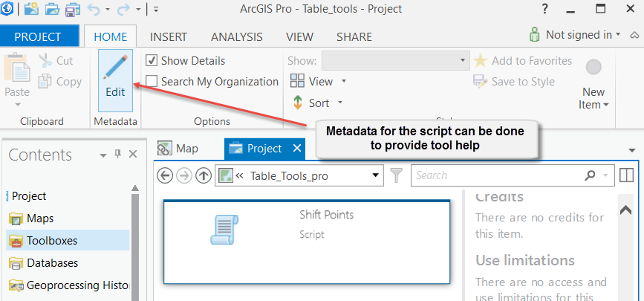Open the Table_Tools_pro path dropdown

[375, 175]
